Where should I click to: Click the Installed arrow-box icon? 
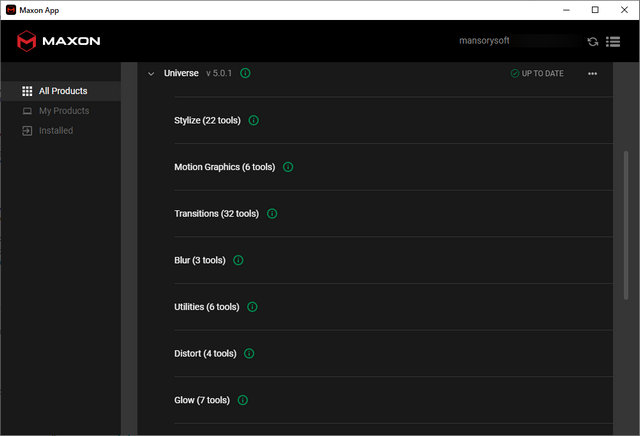pyautogui.click(x=27, y=131)
